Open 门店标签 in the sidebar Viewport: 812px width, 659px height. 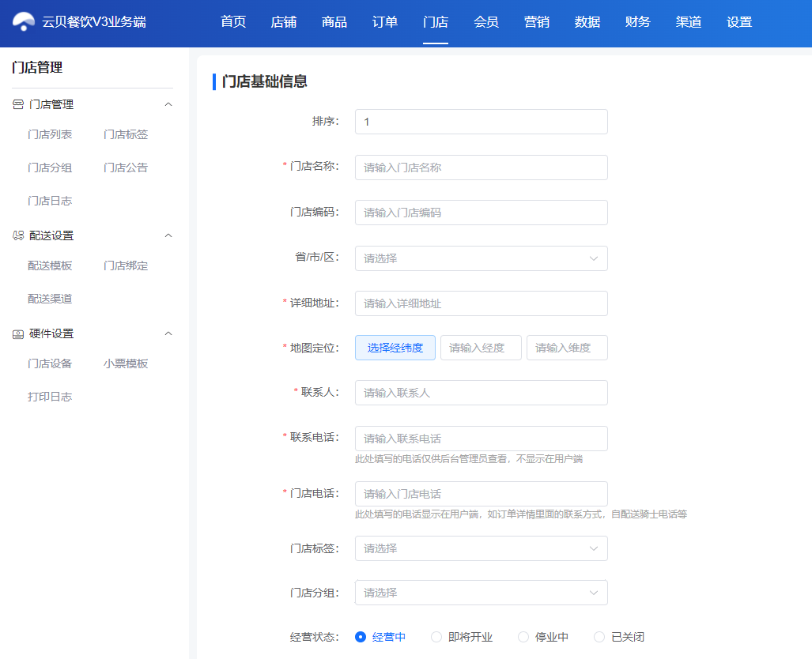[126, 134]
